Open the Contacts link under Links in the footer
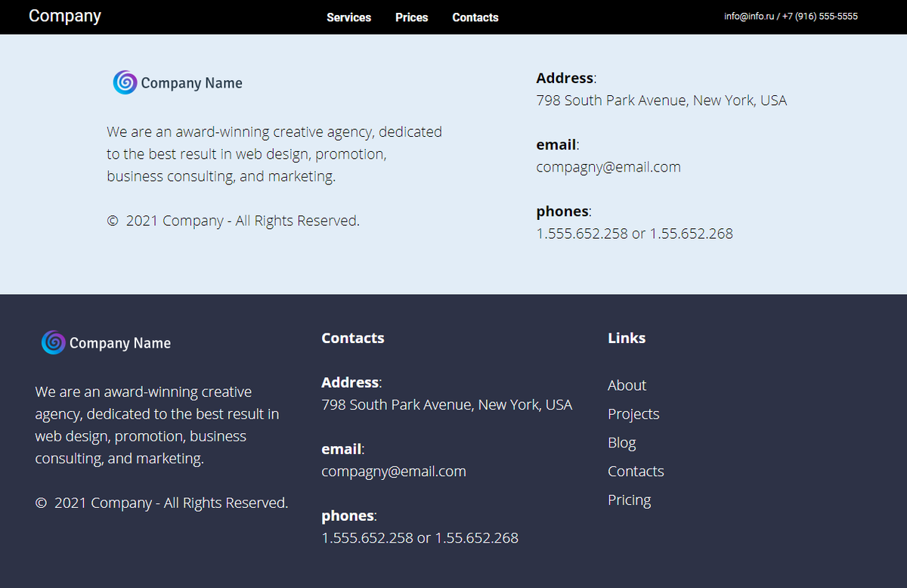The height and width of the screenshot is (588, 907). (x=636, y=472)
